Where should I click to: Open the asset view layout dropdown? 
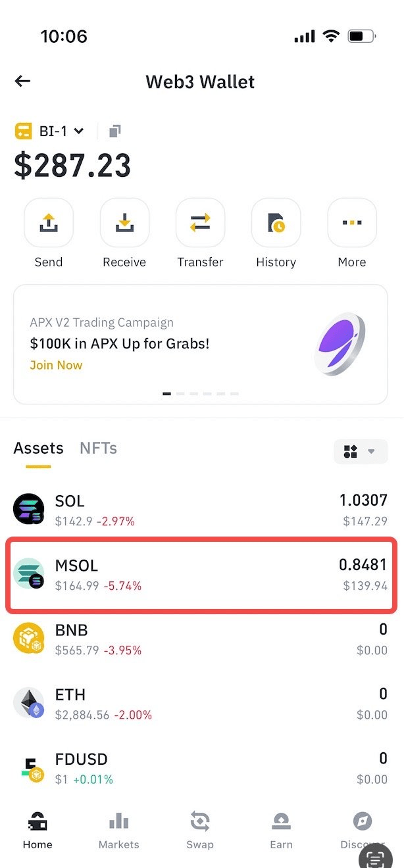click(360, 452)
